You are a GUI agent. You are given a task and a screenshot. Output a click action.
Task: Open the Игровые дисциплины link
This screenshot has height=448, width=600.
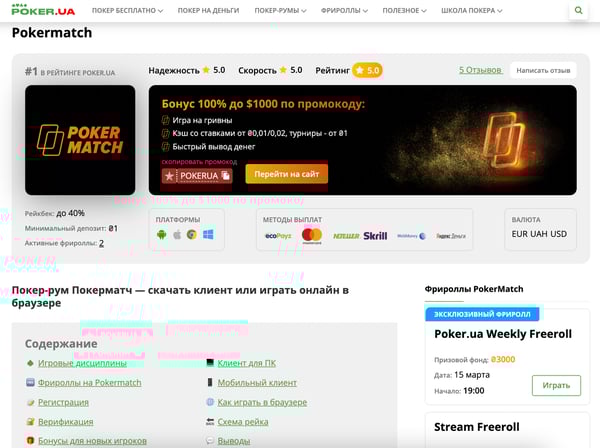click(82, 363)
